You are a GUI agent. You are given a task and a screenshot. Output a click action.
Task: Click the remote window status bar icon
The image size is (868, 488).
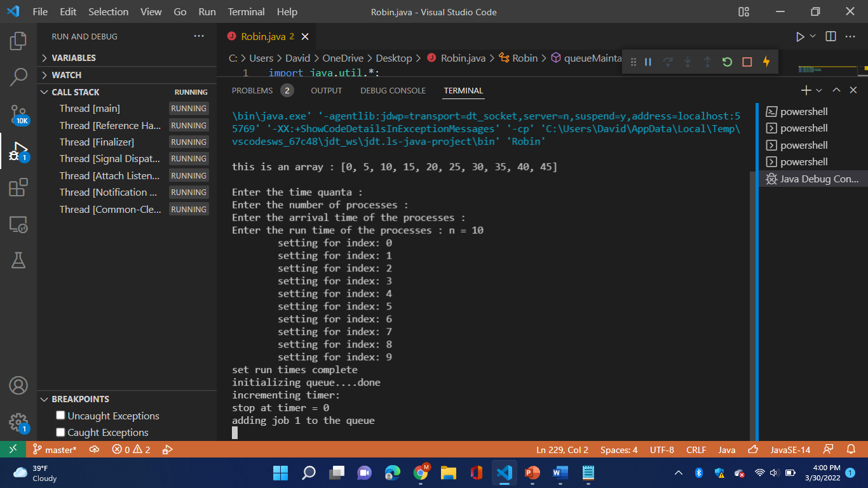[13, 449]
